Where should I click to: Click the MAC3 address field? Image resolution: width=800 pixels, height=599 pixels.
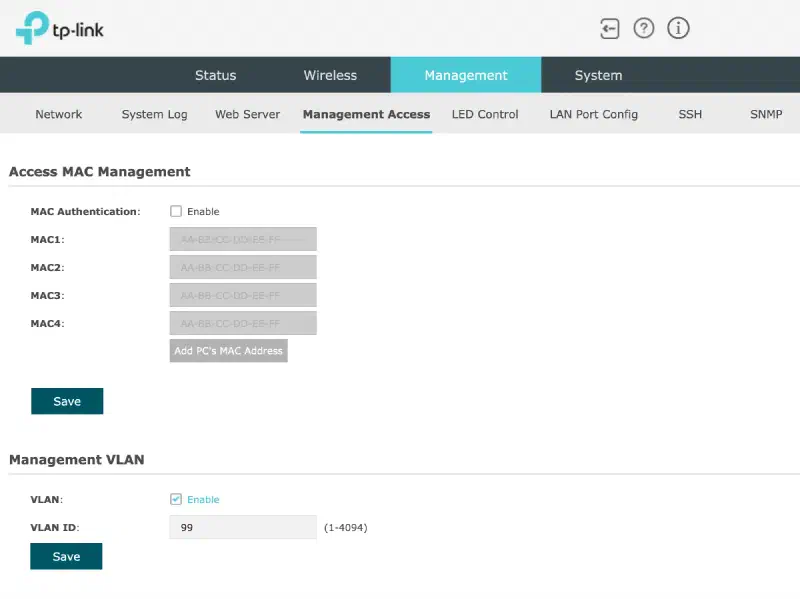point(243,295)
